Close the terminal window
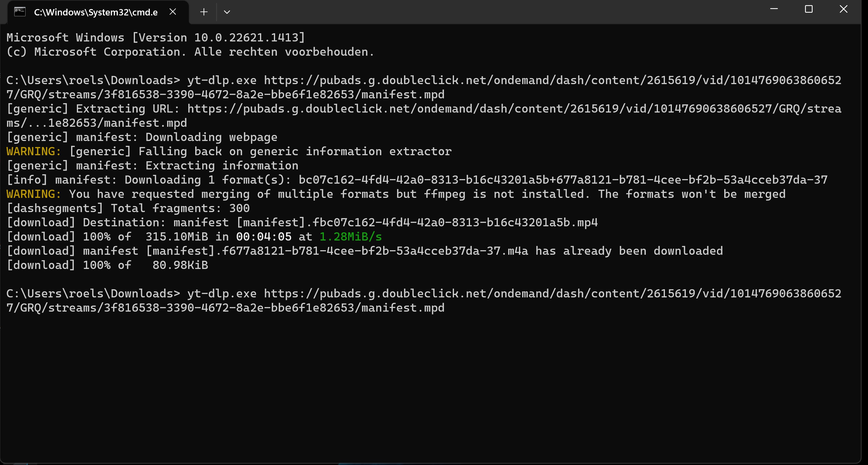The height and width of the screenshot is (465, 868). click(843, 9)
